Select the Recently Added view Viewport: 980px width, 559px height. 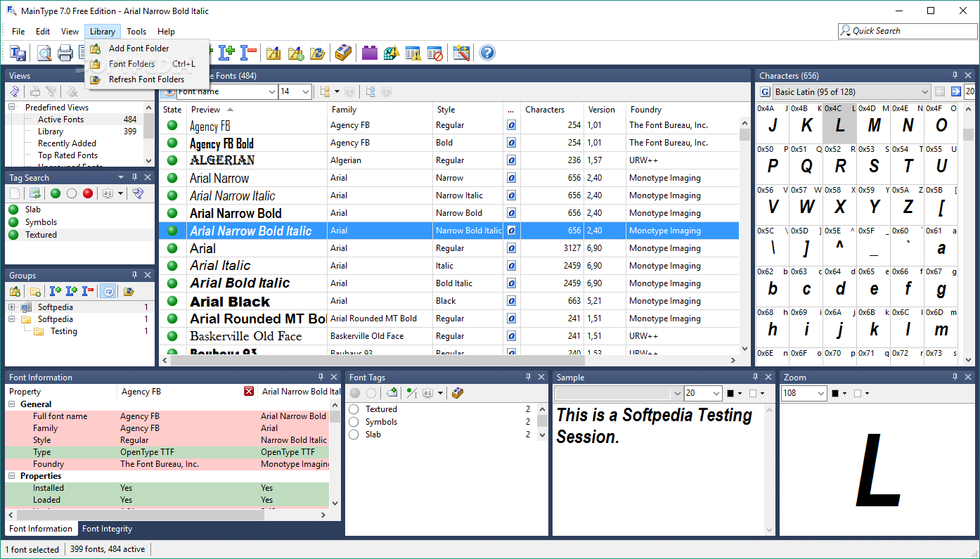point(67,143)
